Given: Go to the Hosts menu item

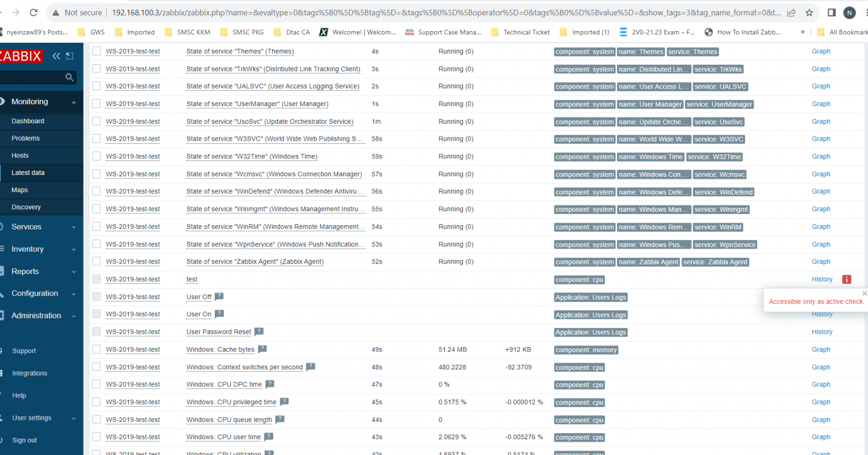Looking at the screenshot, I should tap(20, 155).
